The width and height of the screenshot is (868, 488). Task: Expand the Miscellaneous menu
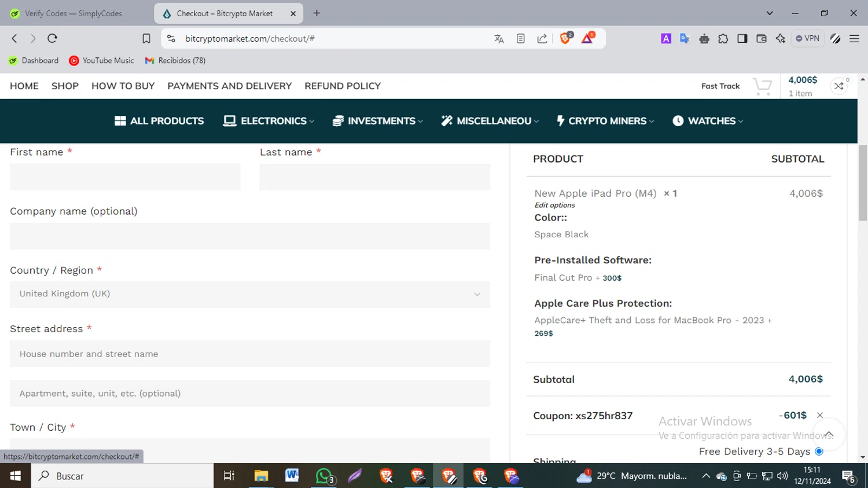[490, 121]
